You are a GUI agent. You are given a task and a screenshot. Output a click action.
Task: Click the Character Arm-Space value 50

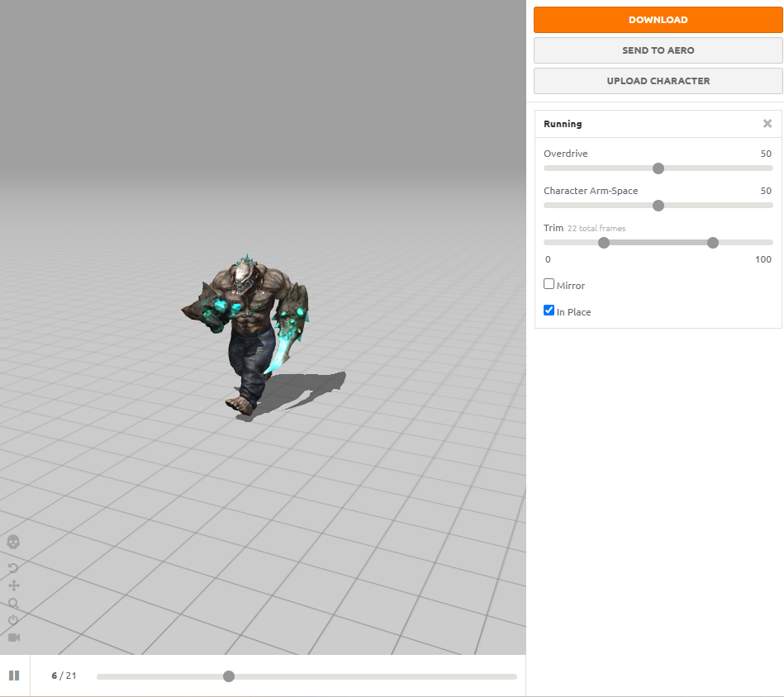point(766,191)
